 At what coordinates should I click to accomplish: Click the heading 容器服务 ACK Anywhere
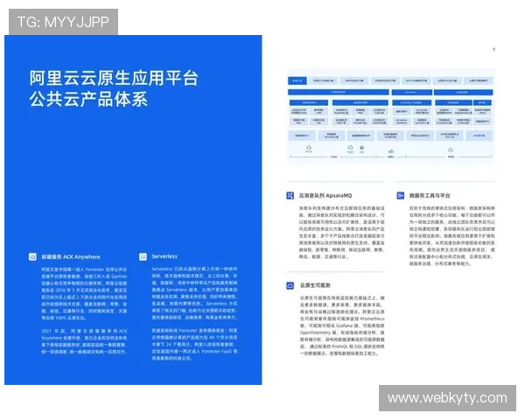[x=71, y=257]
